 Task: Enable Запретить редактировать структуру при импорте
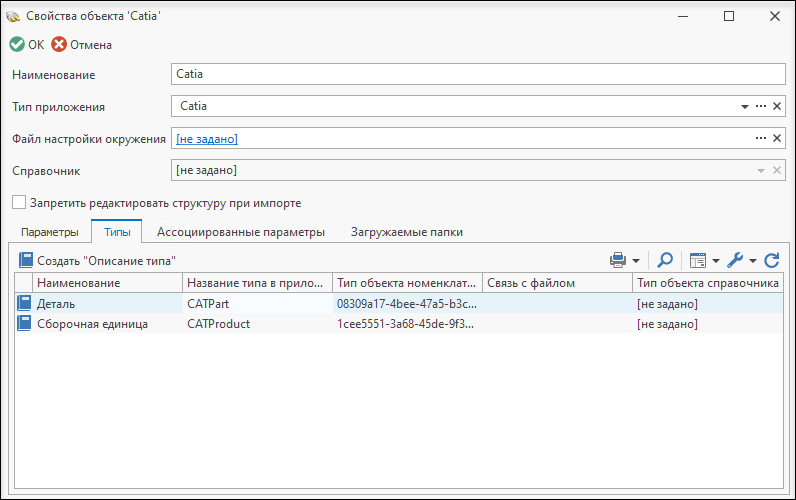19,202
